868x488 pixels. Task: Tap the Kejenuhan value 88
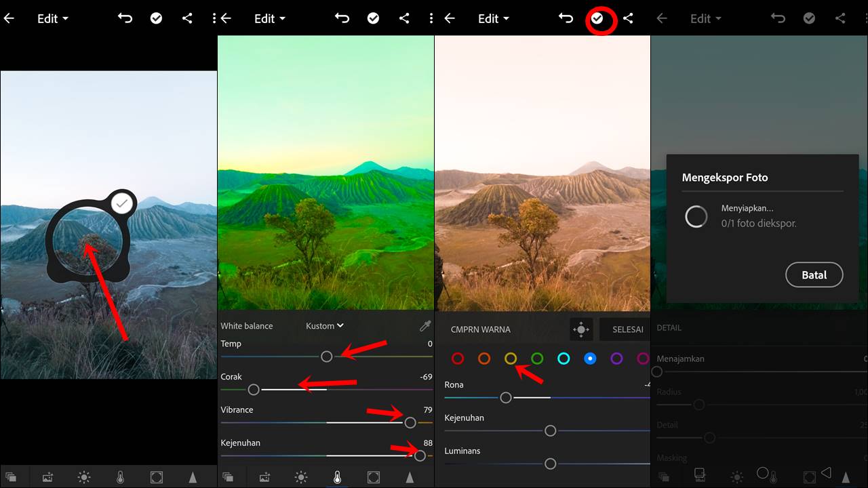(428, 443)
